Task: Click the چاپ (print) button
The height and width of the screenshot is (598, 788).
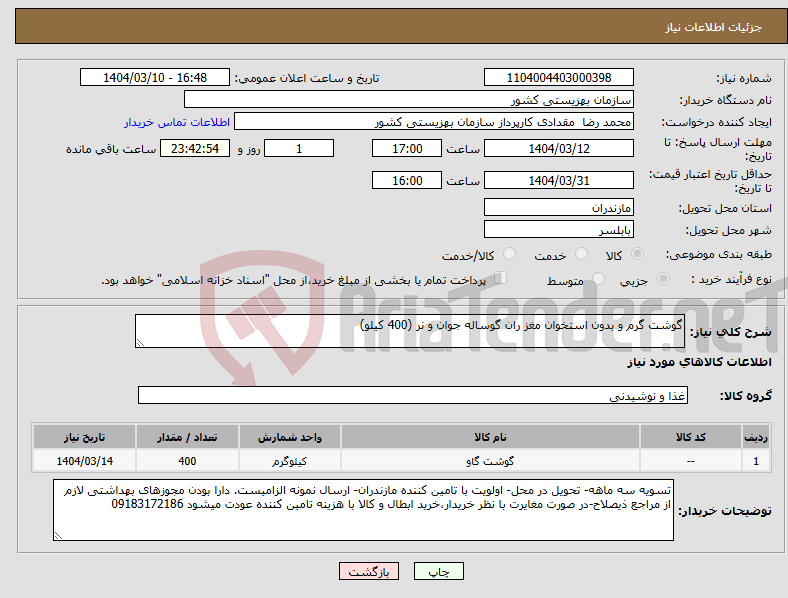Action: click(438, 571)
